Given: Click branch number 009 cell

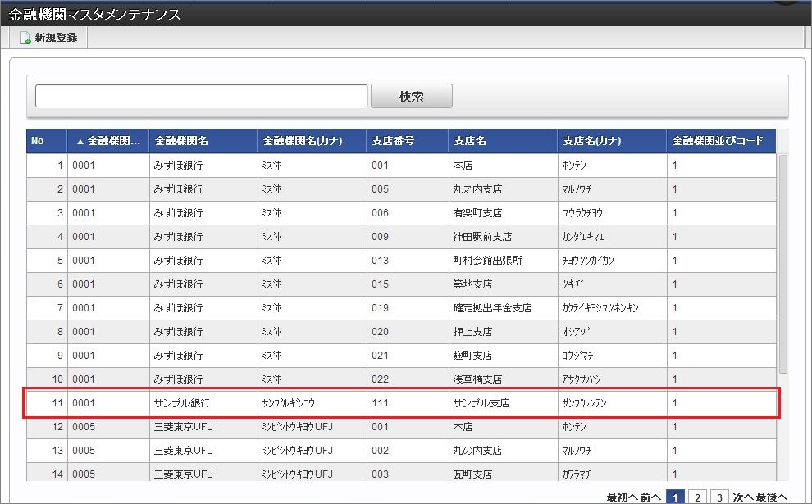Looking at the screenshot, I should pyautogui.click(x=408, y=237).
